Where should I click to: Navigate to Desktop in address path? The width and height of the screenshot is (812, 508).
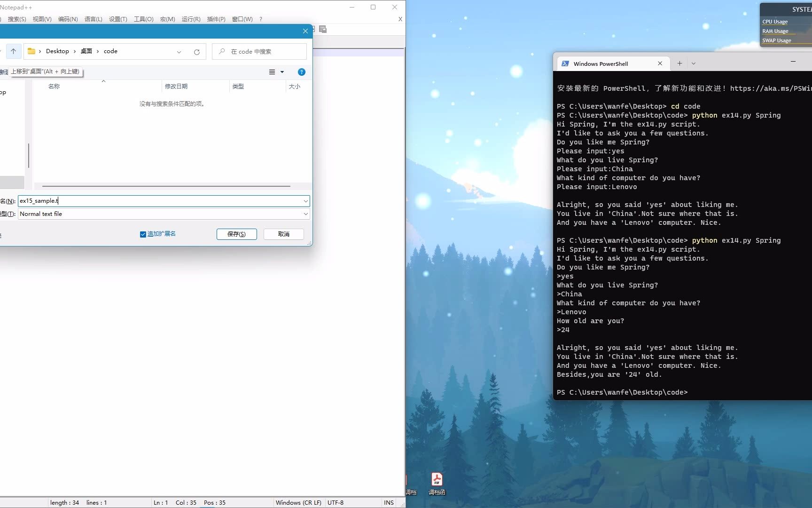coord(57,51)
